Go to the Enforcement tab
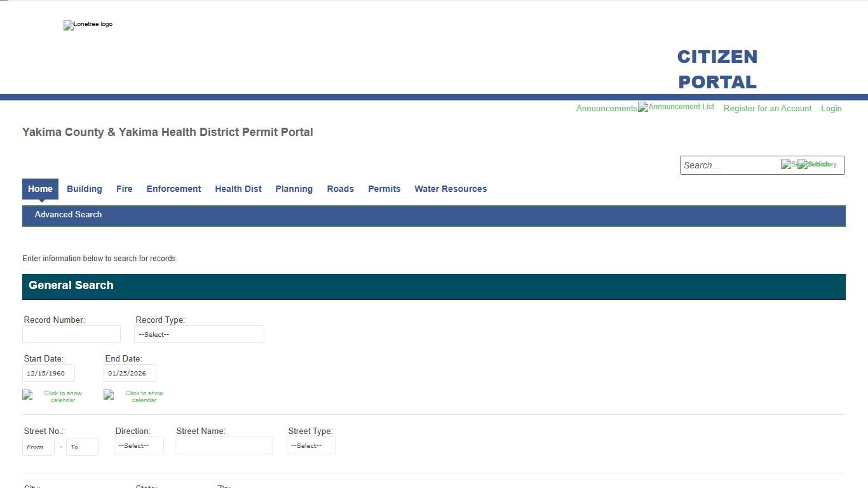868x488 pixels. click(x=173, y=189)
